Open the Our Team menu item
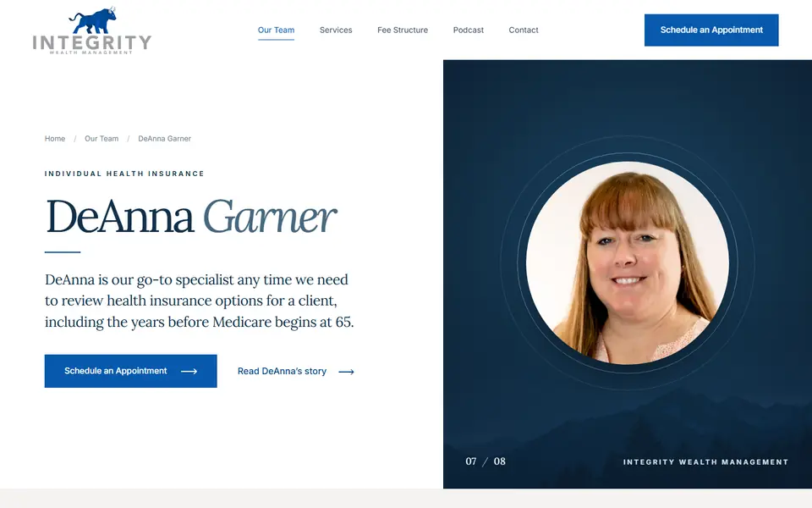This screenshot has height=508, width=812. tap(276, 30)
